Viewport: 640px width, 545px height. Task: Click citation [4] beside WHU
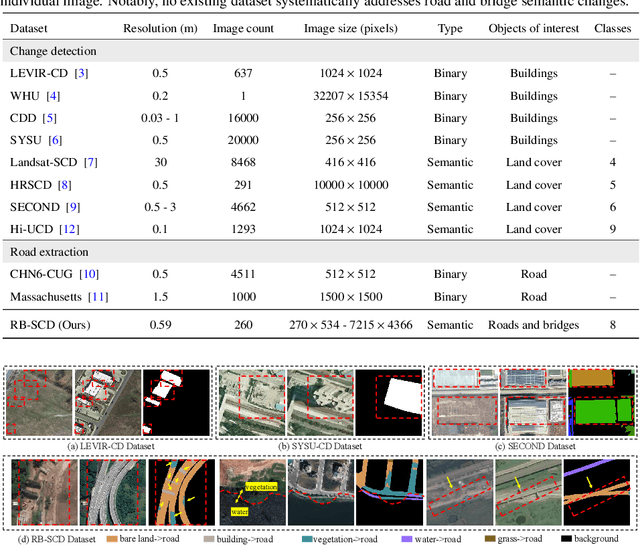pyautogui.click(x=53, y=96)
